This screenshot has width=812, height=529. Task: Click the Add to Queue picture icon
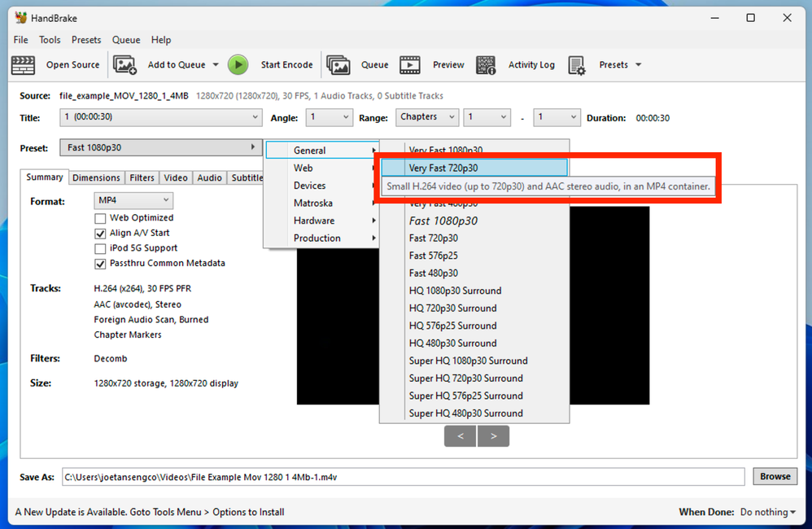(x=124, y=65)
